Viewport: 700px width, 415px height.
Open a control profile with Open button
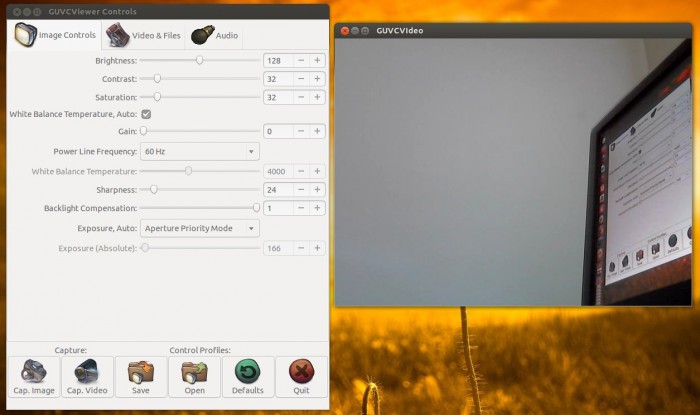click(194, 377)
